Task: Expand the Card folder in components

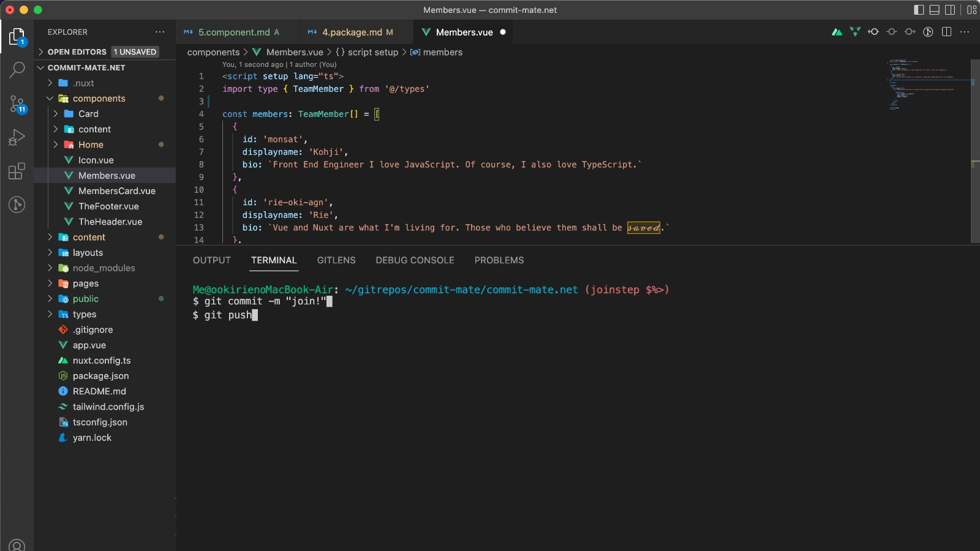Action: pyautogui.click(x=88, y=114)
